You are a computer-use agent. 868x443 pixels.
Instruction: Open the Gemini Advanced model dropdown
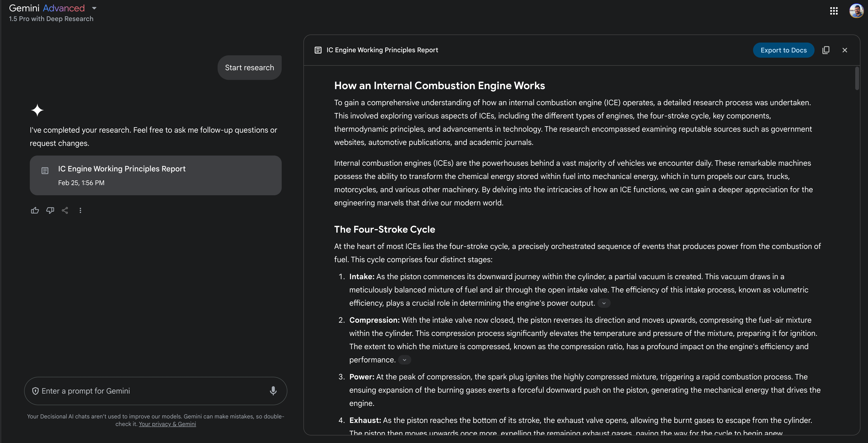pyautogui.click(x=94, y=8)
